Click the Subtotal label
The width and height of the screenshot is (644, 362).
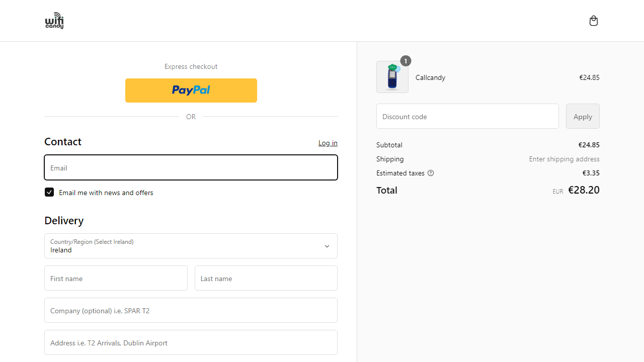coord(389,145)
